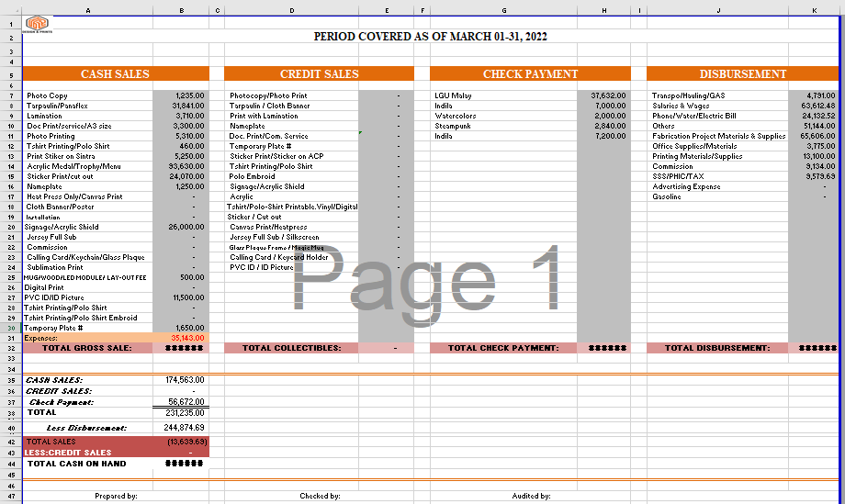Screen dimensions: 845x504
Task: Click the Watercolors check payment cell
Action: pos(503,116)
